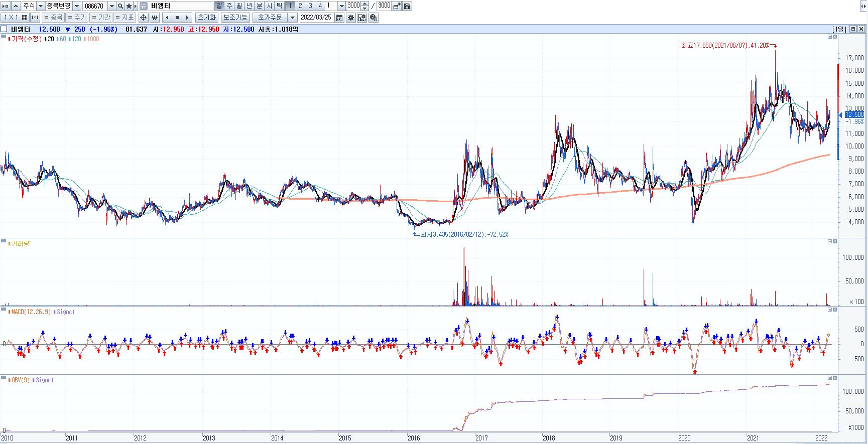
Task: Open the stock code 086670 history dropdown
Action: click(111, 6)
